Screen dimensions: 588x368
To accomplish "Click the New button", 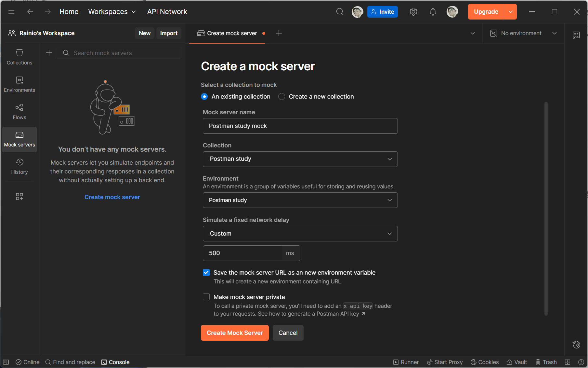I will click(x=145, y=33).
